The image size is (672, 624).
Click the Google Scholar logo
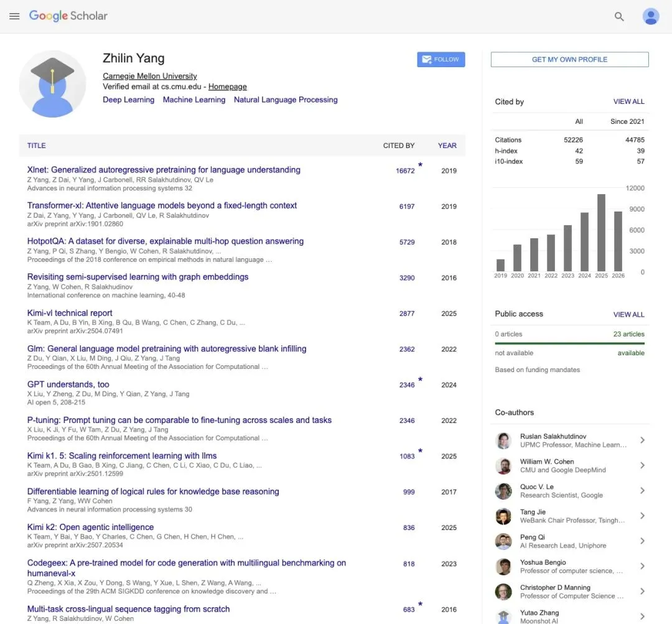pos(68,16)
